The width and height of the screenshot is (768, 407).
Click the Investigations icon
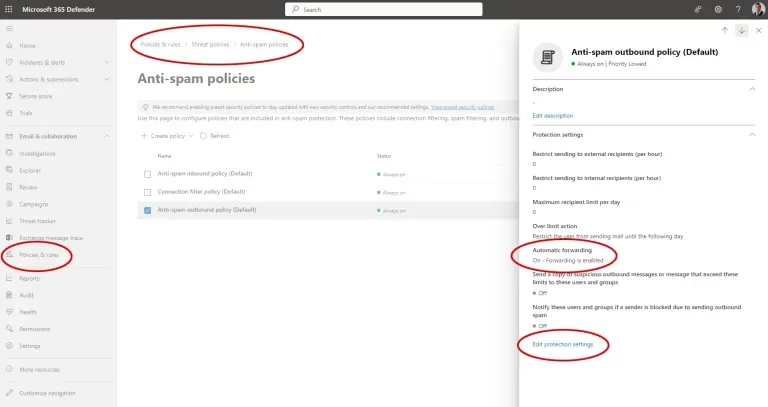(x=9, y=153)
